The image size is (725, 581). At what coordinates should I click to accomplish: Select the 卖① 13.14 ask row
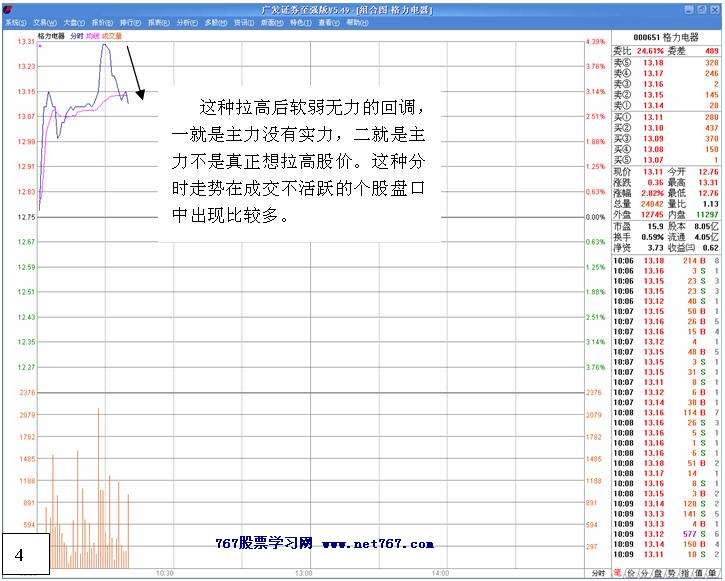pos(666,105)
